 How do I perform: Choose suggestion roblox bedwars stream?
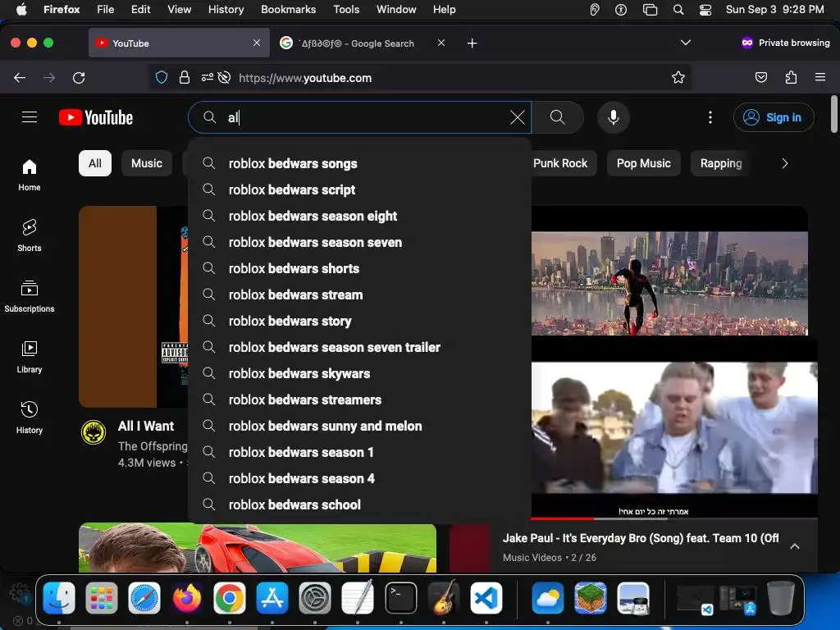click(x=359, y=294)
